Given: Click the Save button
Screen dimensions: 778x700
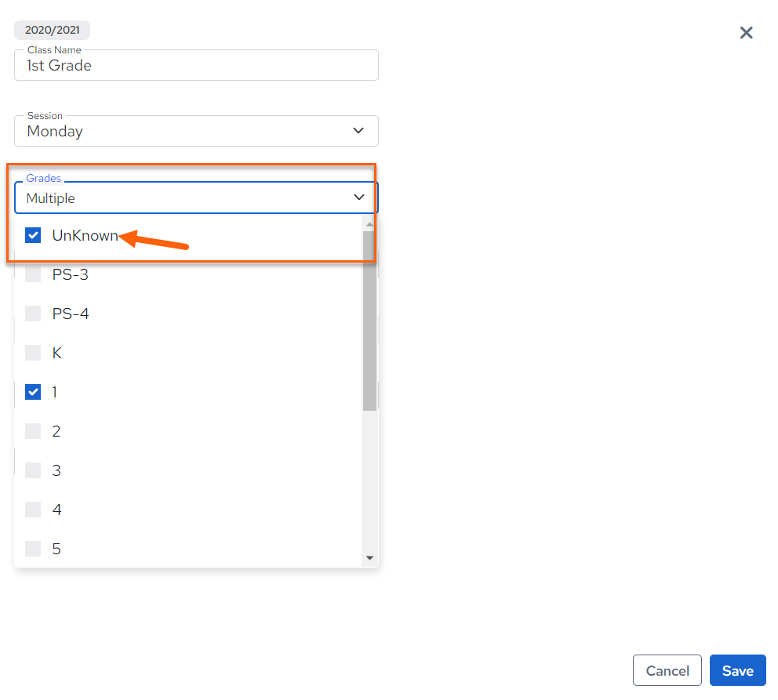Looking at the screenshot, I should click(737, 670).
